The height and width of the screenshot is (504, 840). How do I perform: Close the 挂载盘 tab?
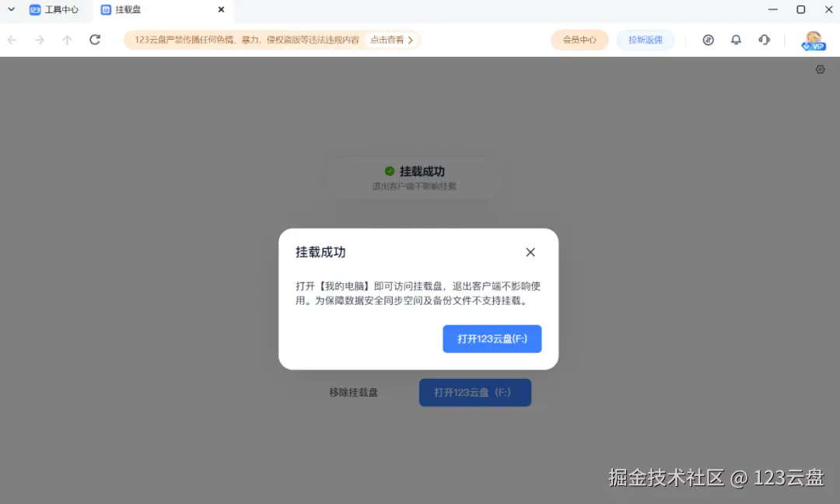[x=221, y=9]
